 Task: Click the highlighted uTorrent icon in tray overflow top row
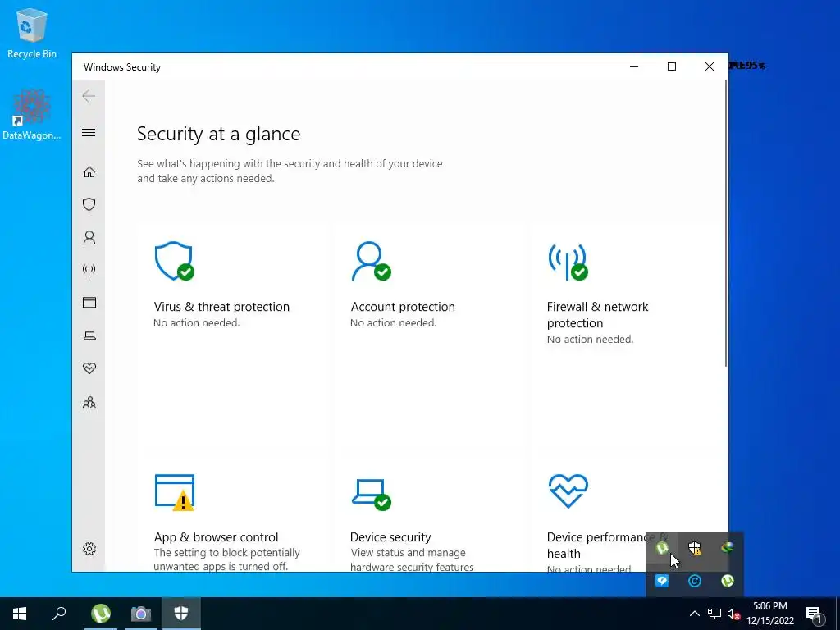pyautogui.click(x=662, y=548)
